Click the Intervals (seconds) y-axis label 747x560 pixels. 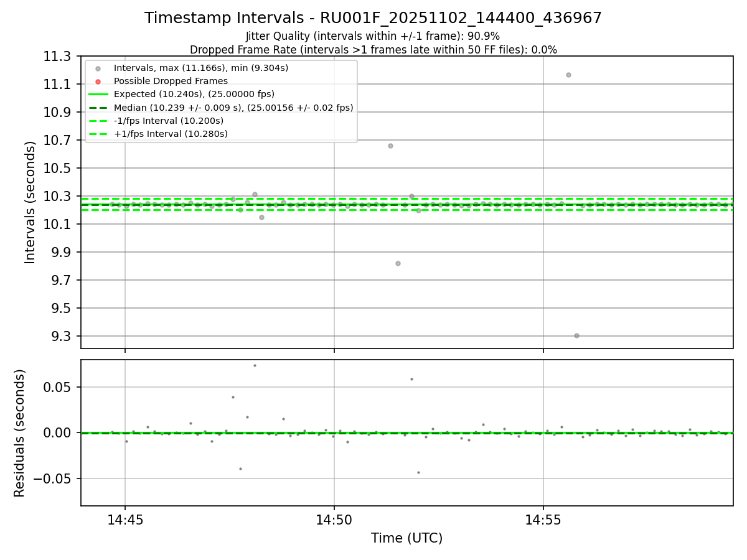(30, 202)
